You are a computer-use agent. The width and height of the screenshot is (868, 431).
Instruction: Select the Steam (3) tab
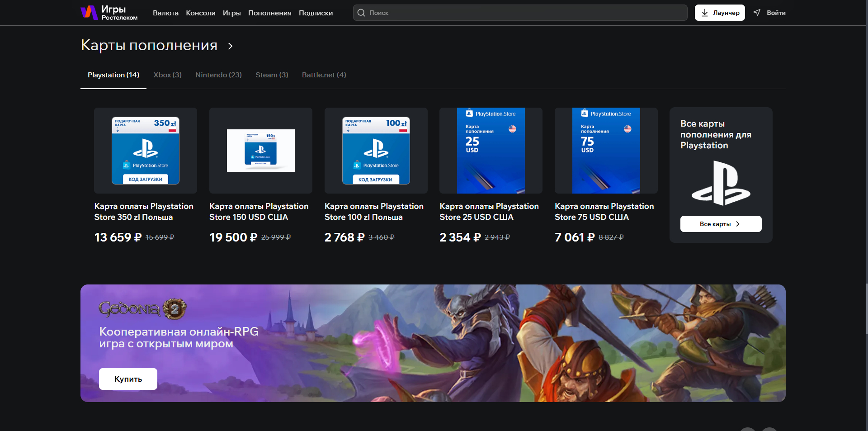pyautogui.click(x=272, y=75)
